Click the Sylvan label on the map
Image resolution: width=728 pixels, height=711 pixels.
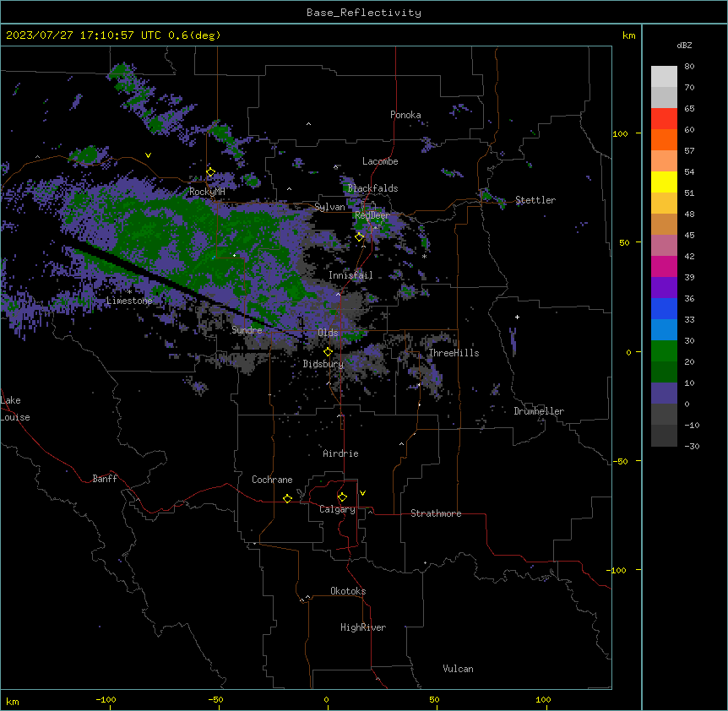tap(329, 207)
